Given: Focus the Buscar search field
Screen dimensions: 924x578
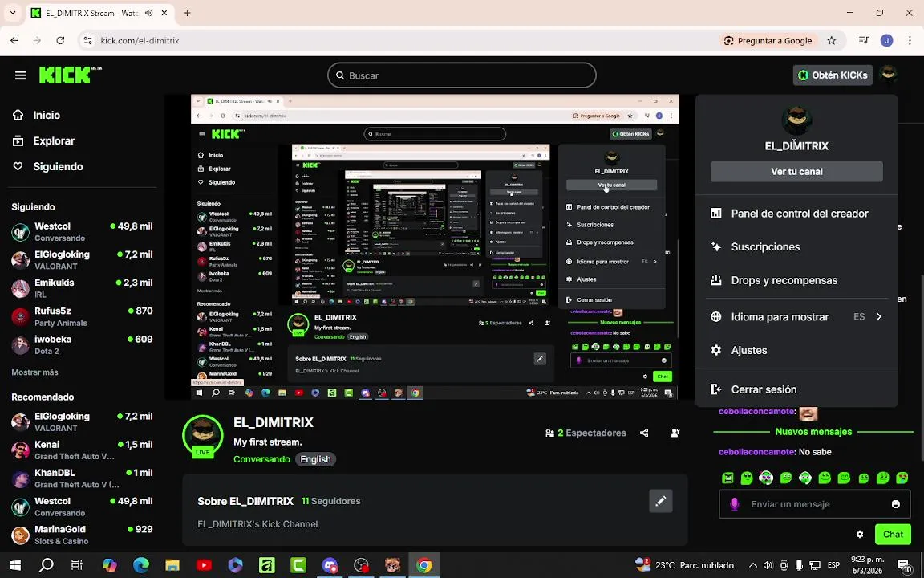Looking at the screenshot, I should coord(461,75).
